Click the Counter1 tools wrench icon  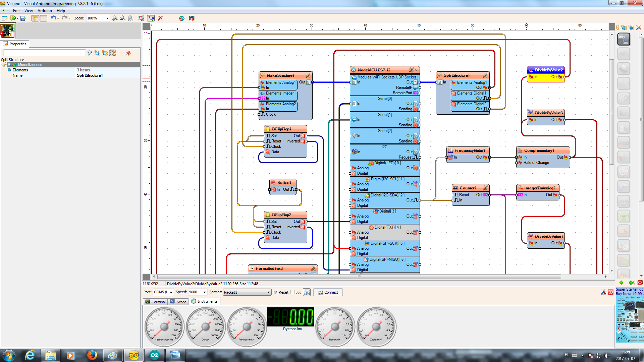pos(485,188)
